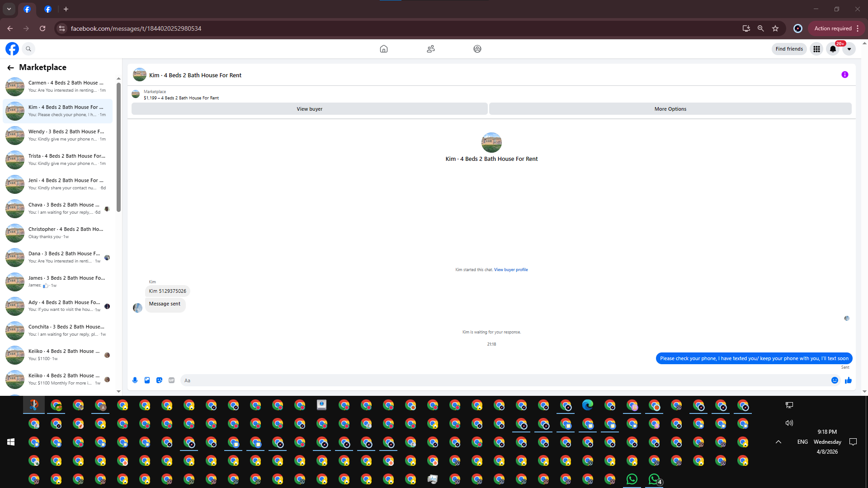This screenshot has width=868, height=488.
Task: Open the Wendy 3 Beds conversation
Action: coord(58,135)
